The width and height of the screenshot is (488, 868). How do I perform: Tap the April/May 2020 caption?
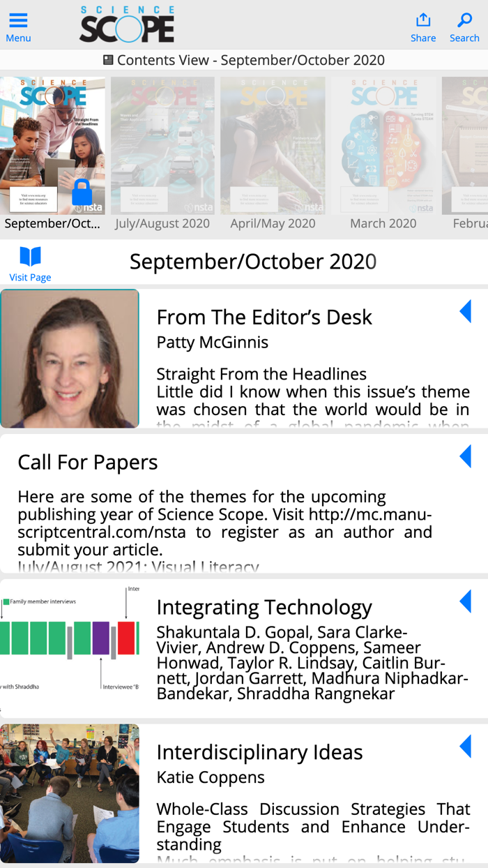point(273,223)
